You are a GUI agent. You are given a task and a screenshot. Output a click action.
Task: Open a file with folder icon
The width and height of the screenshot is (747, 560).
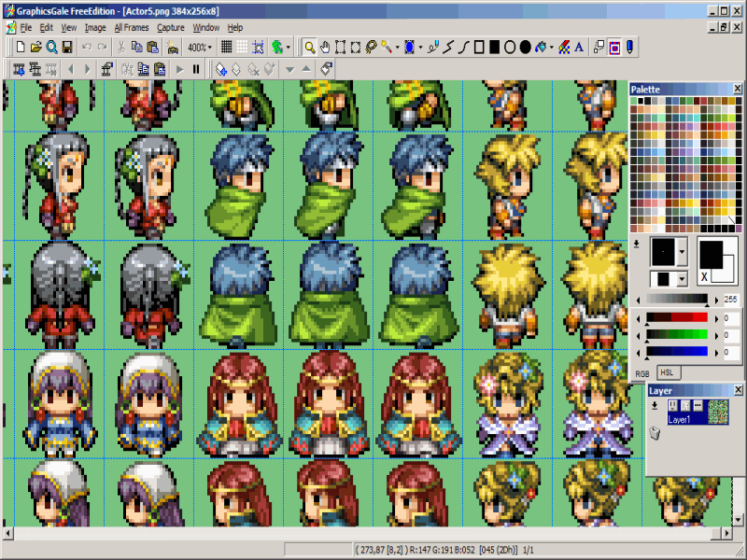click(35, 48)
